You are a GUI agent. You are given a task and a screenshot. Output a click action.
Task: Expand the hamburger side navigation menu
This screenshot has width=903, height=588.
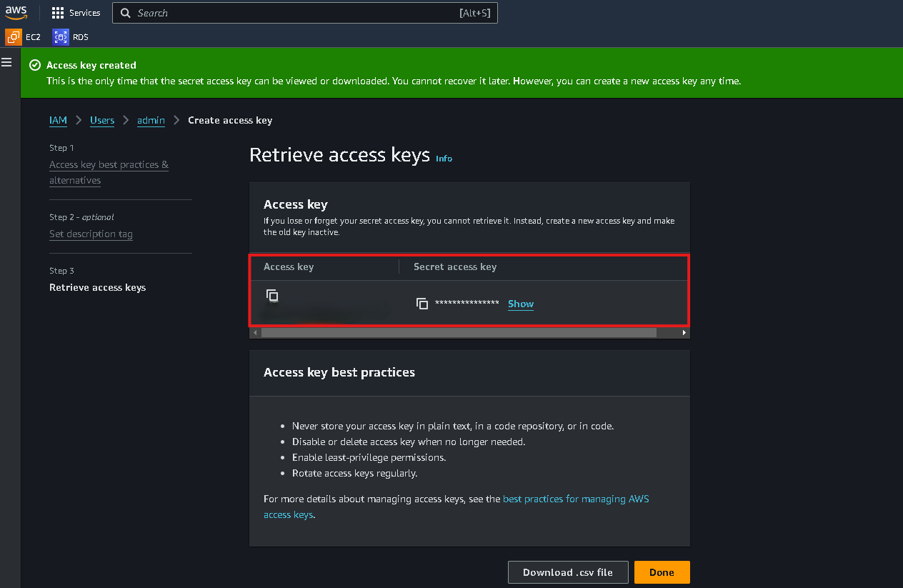pos(6,62)
